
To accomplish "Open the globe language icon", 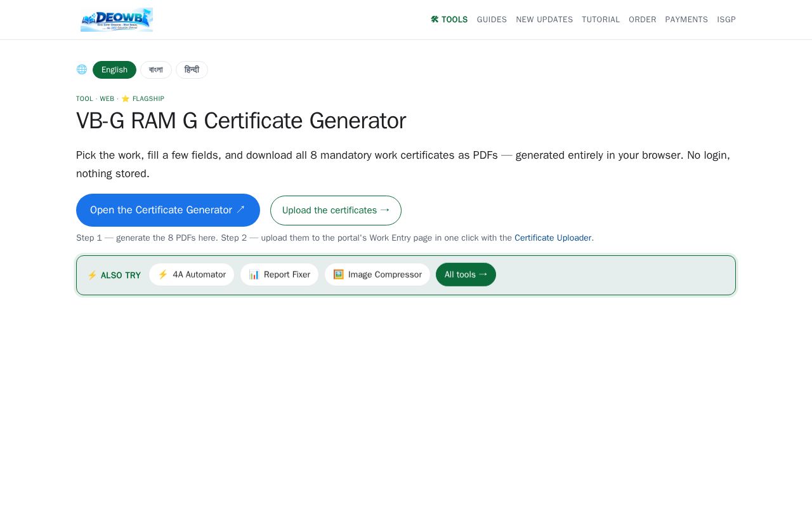I will pos(82,70).
